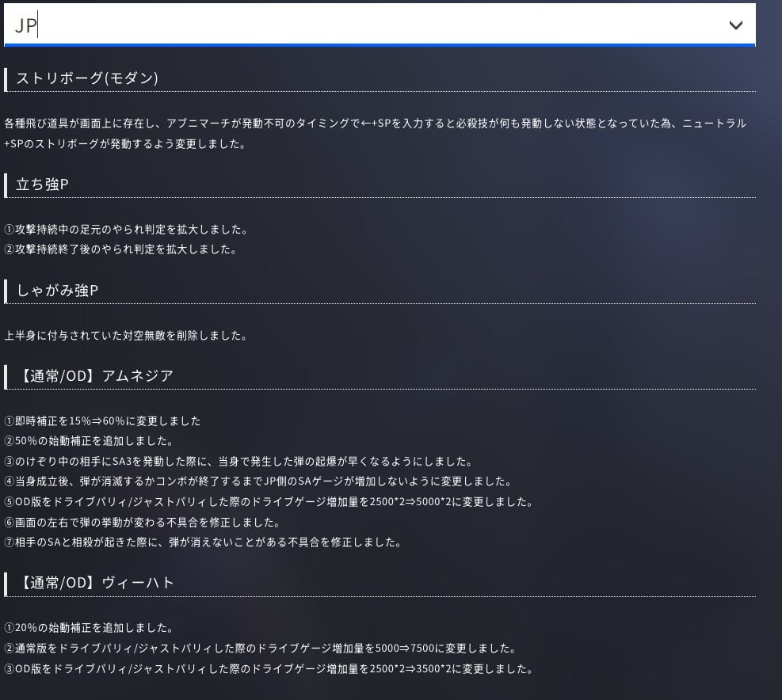Image resolution: width=782 pixels, height=700 pixels.
Task: Click line ②通常版 5000⇒7500 drive gauge change
Action: (261, 649)
